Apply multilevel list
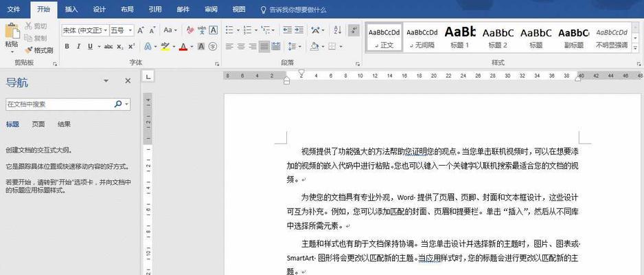Image resolution: width=644 pixels, height=275 pixels. pyautogui.click(x=265, y=30)
